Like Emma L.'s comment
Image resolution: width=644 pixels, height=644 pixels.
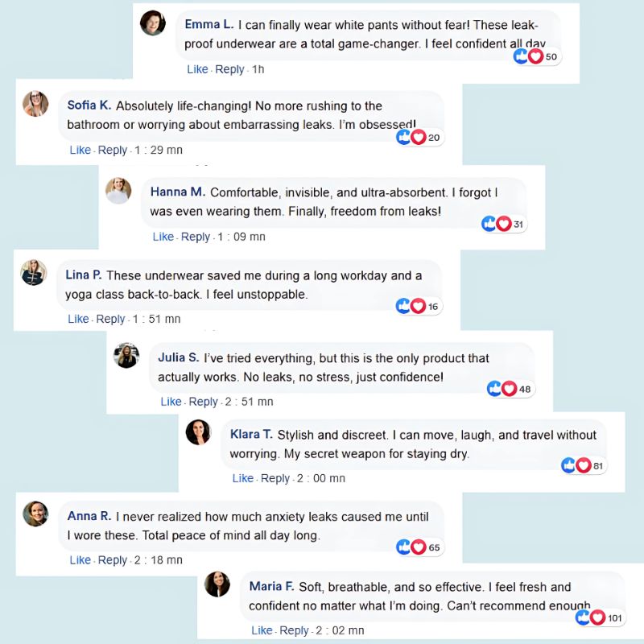pyautogui.click(x=197, y=69)
